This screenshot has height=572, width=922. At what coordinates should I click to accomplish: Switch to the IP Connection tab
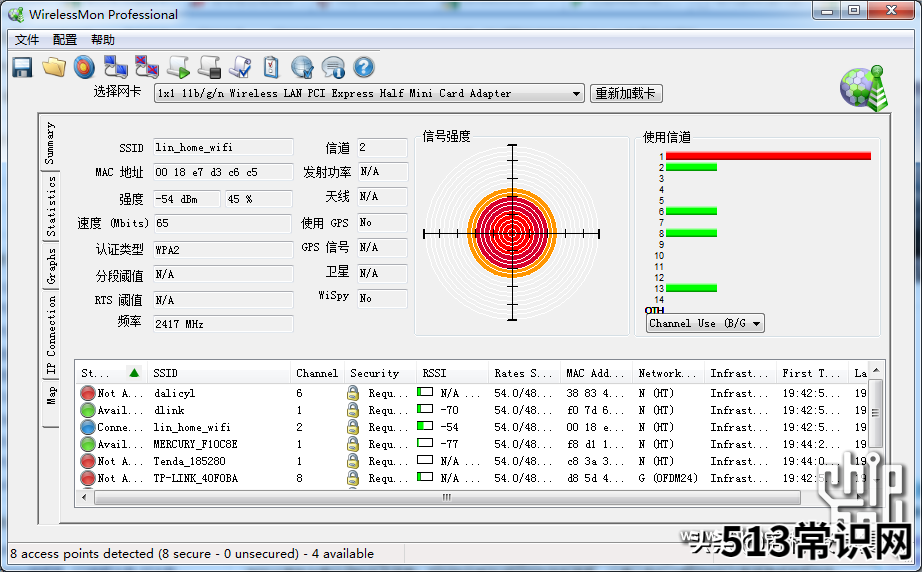click(x=52, y=335)
